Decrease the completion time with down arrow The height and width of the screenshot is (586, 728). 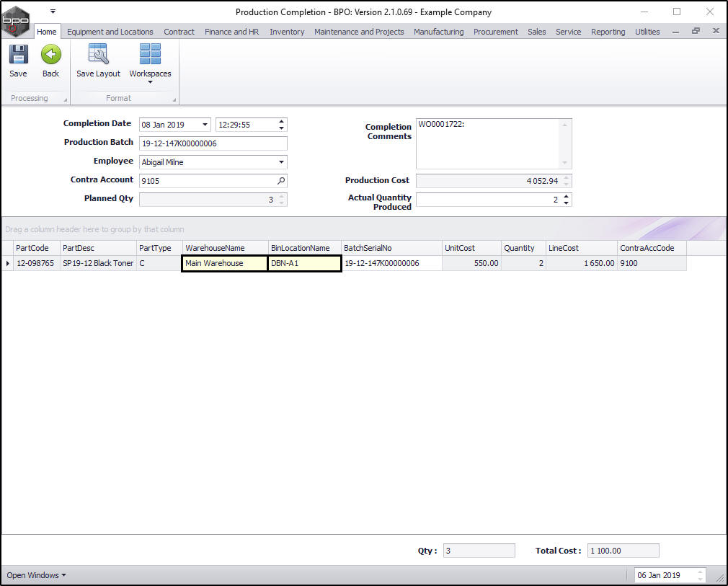coord(281,128)
